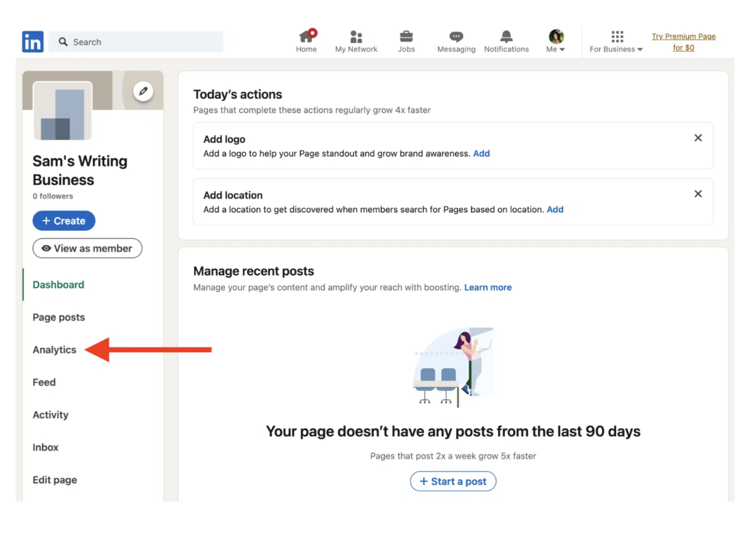The height and width of the screenshot is (543, 756).
Task: Open My Network people icon
Action: [356, 37]
